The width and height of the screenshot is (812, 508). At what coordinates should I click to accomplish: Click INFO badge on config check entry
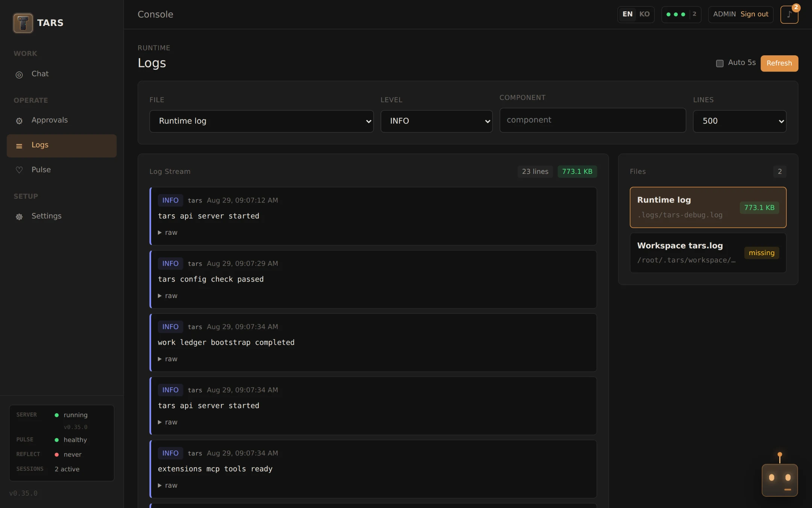point(170,263)
